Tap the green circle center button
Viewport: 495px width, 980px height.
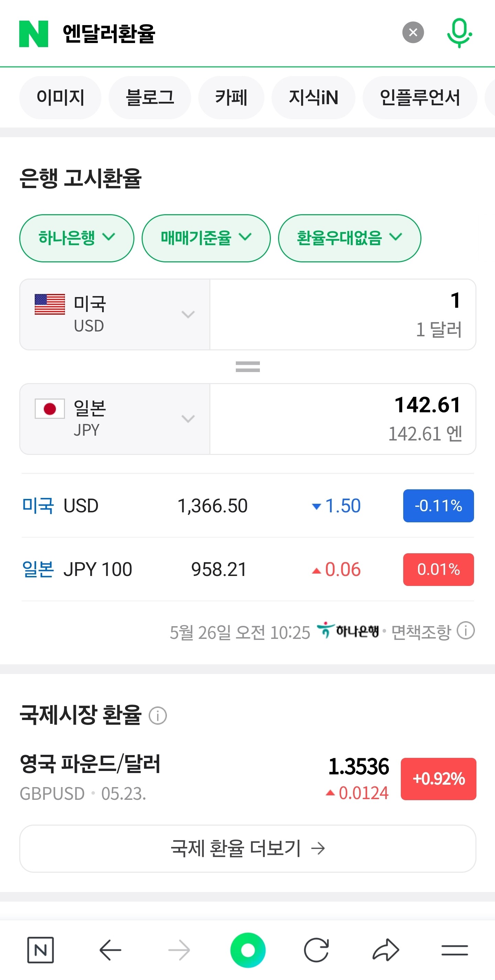248,950
